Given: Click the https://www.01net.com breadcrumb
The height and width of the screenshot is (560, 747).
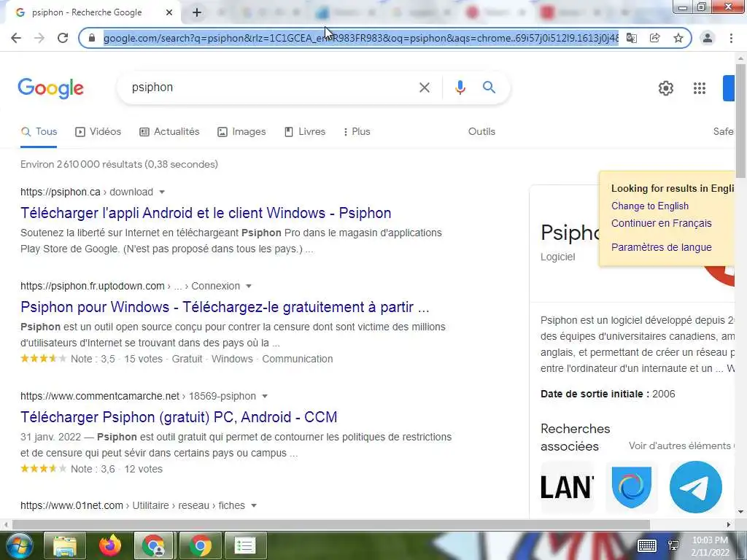Looking at the screenshot, I should point(71,506).
